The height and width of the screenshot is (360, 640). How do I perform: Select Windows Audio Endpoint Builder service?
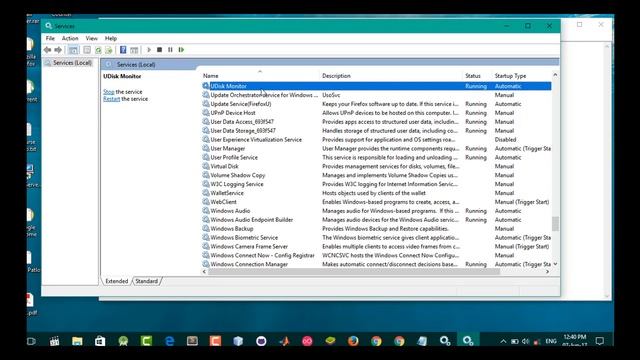(x=376, y=220)
